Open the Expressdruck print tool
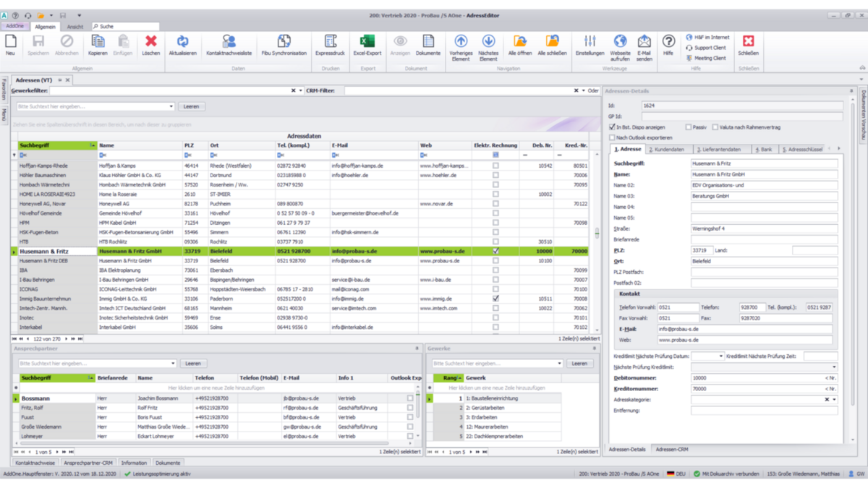Image resolution: width=868 pixels, height=488 pixels. [x=330, y=43]
